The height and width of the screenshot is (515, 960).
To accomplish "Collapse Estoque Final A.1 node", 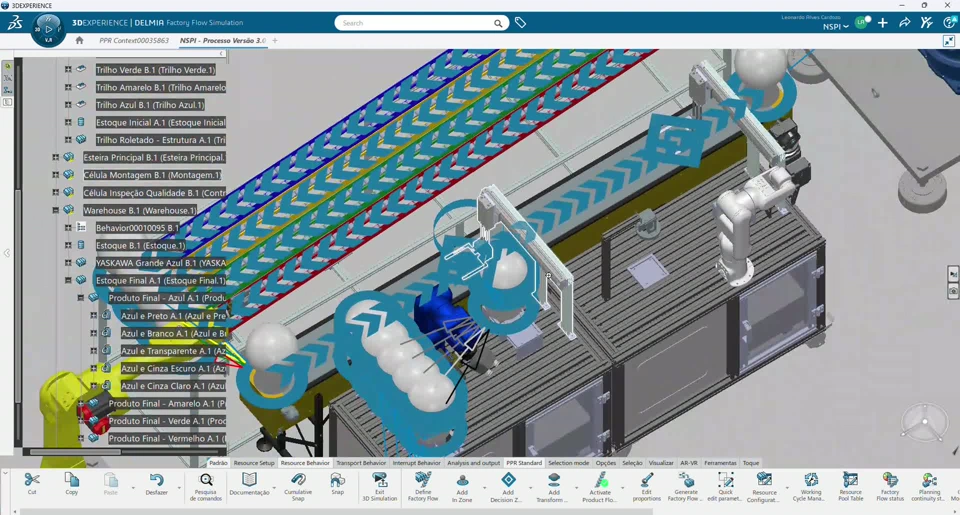I will coord(68,280).
